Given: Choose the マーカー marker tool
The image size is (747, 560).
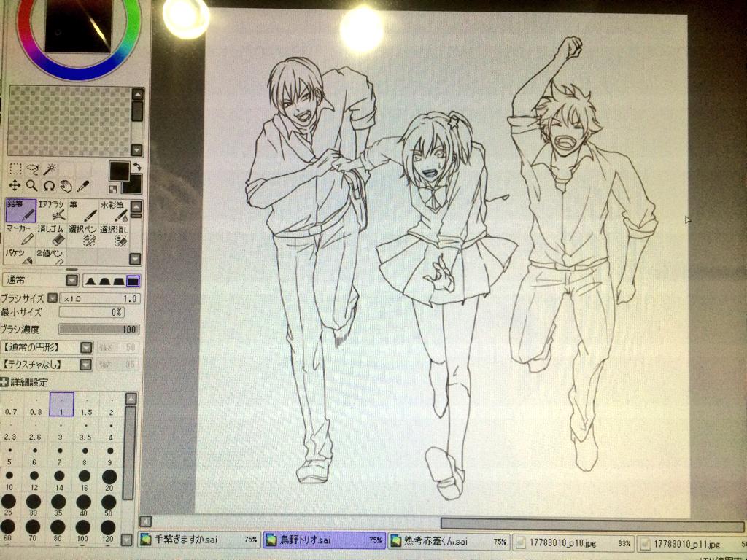Looking at the screenshot, I should [x=20, y=236].
